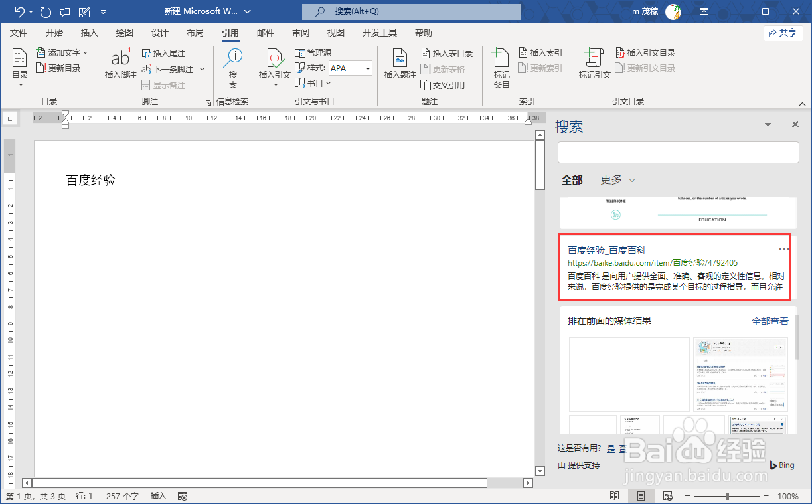Click the macro recording icon in status bar
This screenshot has width=812, height=504.
pyautogui.click(x=183, y=496)
